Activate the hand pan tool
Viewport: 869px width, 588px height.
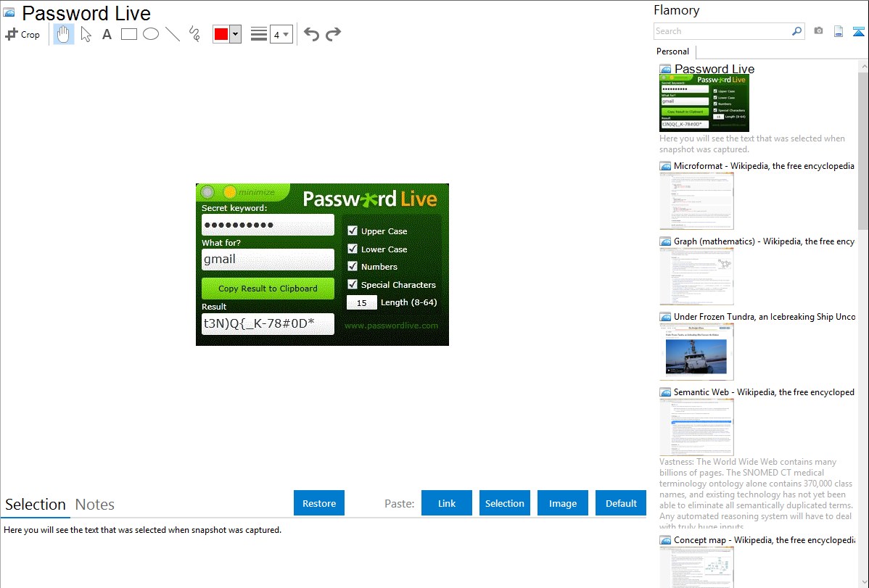(x=64, y=34)
